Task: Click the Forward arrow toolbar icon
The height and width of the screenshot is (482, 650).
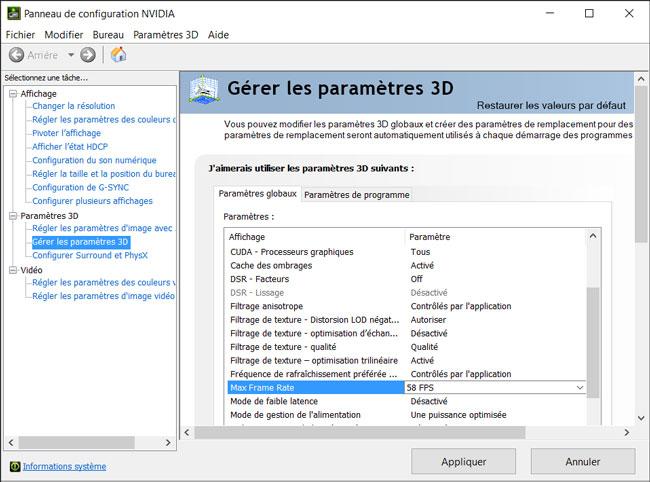Action: tap(87, 55)
